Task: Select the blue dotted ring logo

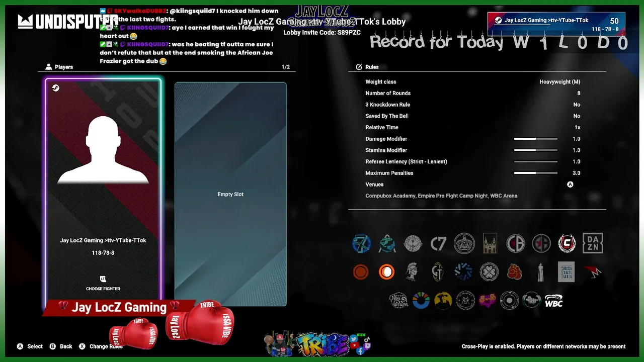Action: click(463, 272)
